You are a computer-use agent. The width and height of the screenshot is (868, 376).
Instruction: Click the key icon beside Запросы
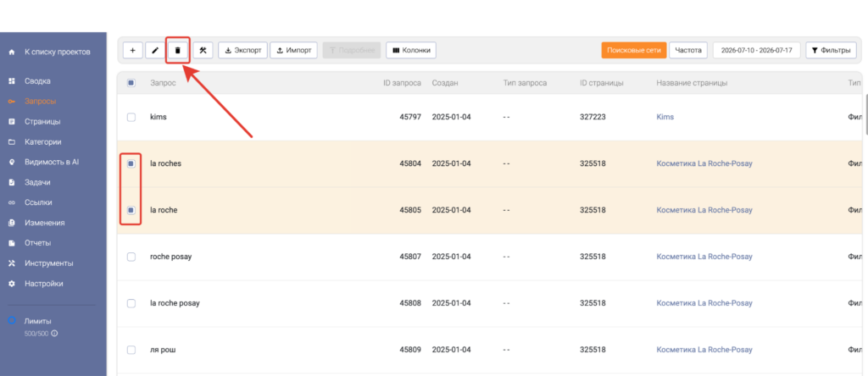12,101
